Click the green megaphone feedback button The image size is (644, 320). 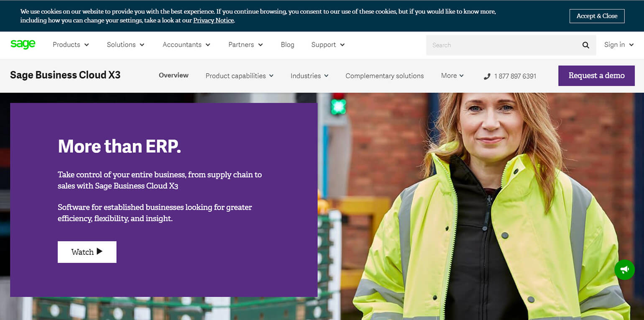click(624, 270)
